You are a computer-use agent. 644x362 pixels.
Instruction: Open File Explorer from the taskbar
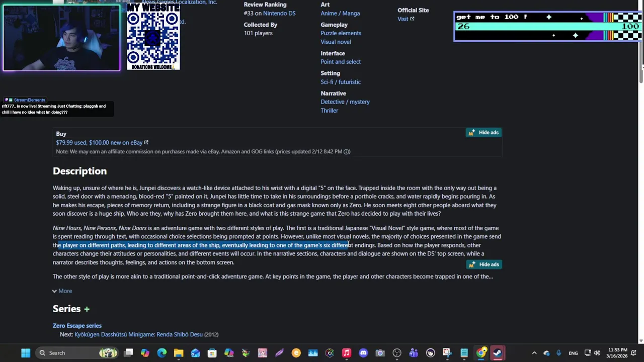click(x=179, y=353)
